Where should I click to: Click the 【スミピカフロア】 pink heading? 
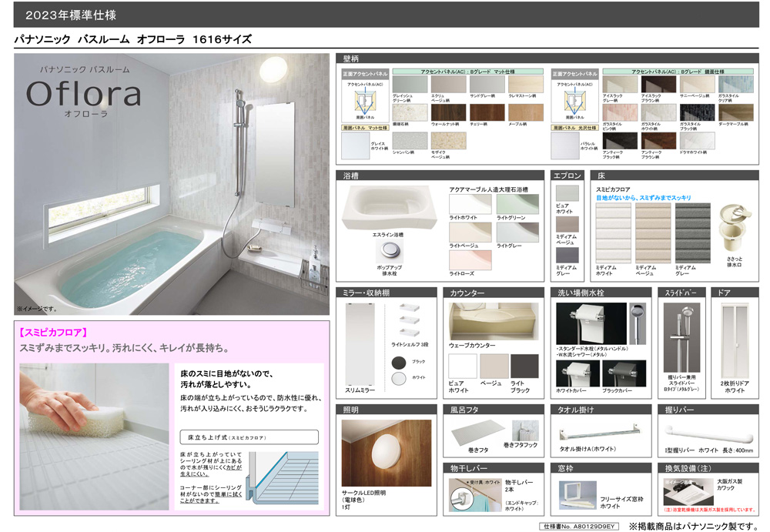[x=54, y=333]
